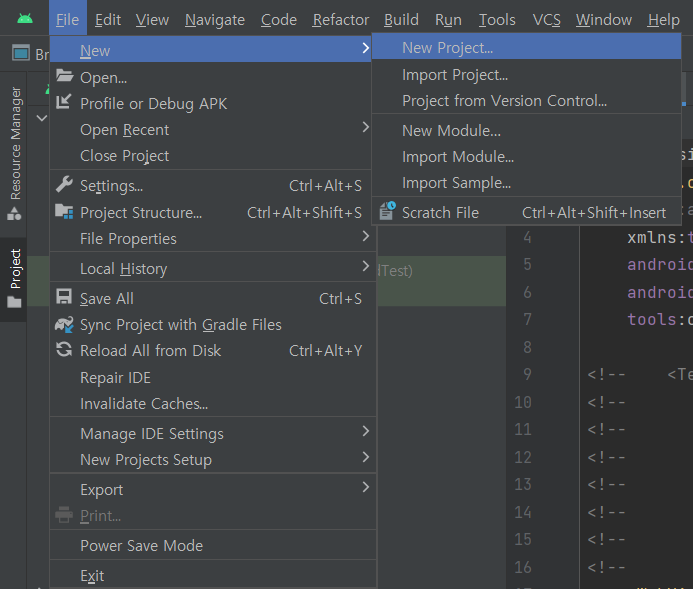Click the Save All disk icon

64,298
